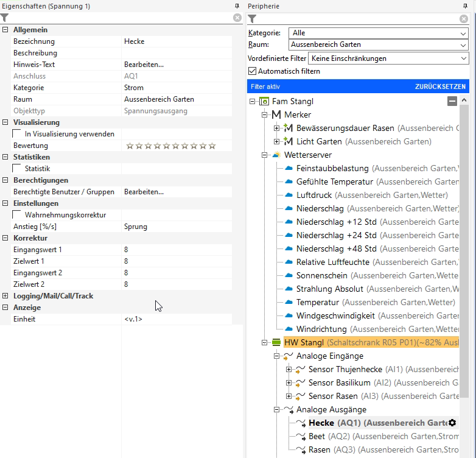The image size is (476, 458).
Task: Click the Bewässerungsdauer Rasen Merker icon
Action: (288, 128)
